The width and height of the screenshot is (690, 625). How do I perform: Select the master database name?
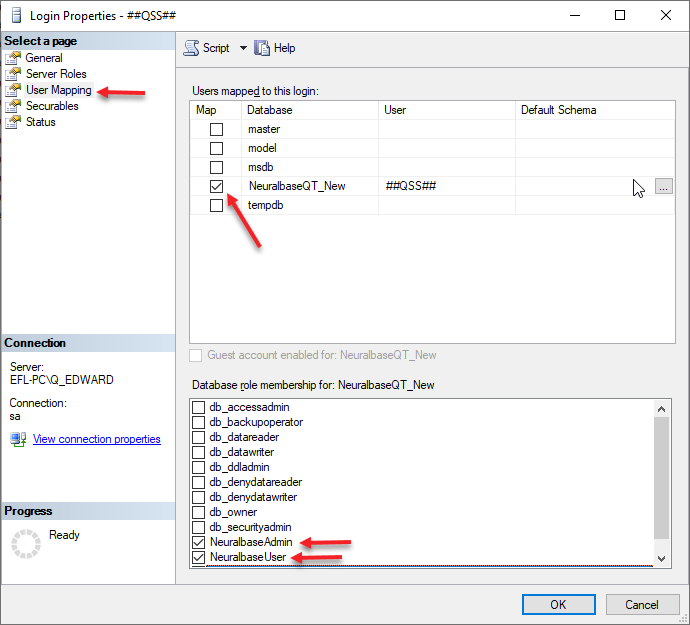pos(264,129)
